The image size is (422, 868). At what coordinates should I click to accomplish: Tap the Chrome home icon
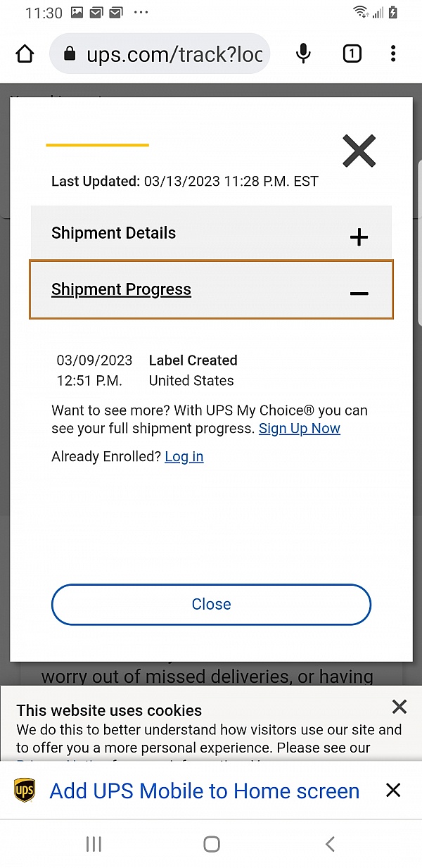[x=25, y=54]
